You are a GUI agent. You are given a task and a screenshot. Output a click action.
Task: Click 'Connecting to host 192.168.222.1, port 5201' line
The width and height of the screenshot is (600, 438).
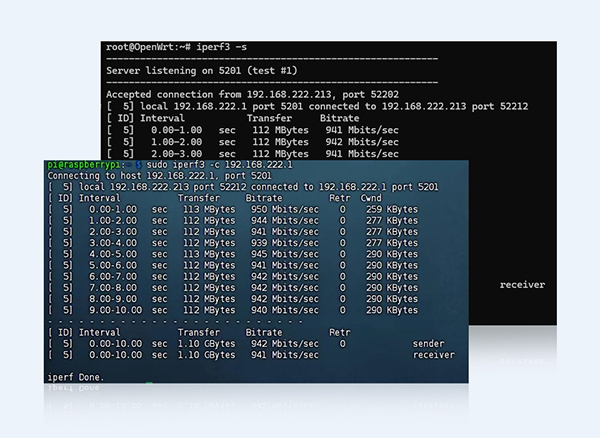coord(160,176)
